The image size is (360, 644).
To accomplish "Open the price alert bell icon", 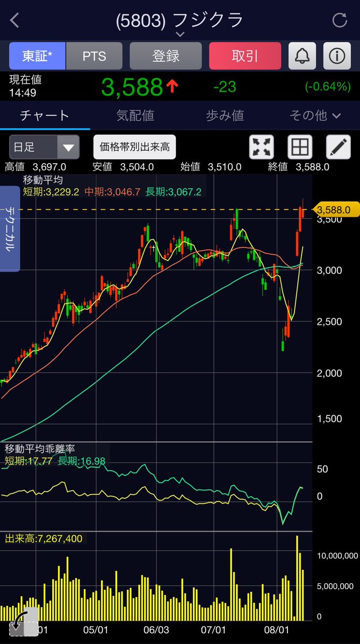I will click(303, 56).
